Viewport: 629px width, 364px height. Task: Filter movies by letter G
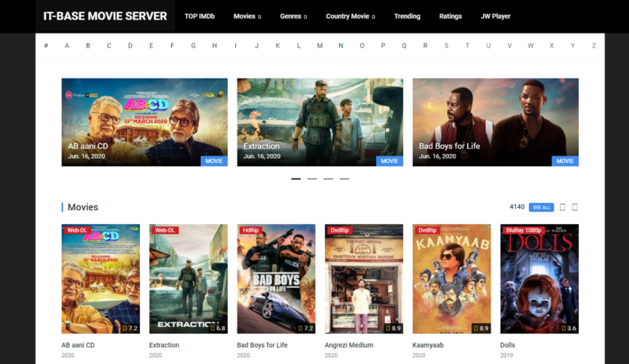(x=193, y=46)
